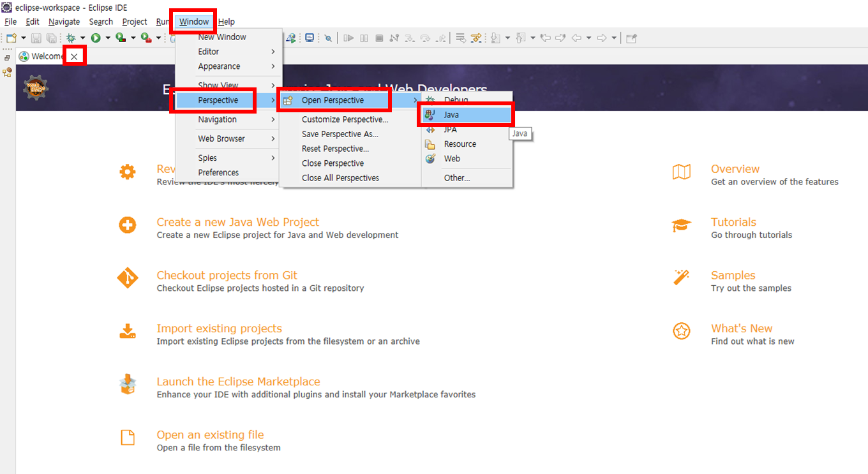This screenshot has height=474, width=868.
Task: Click the green Run toolbar icon
Action: [x=96, y=38]
